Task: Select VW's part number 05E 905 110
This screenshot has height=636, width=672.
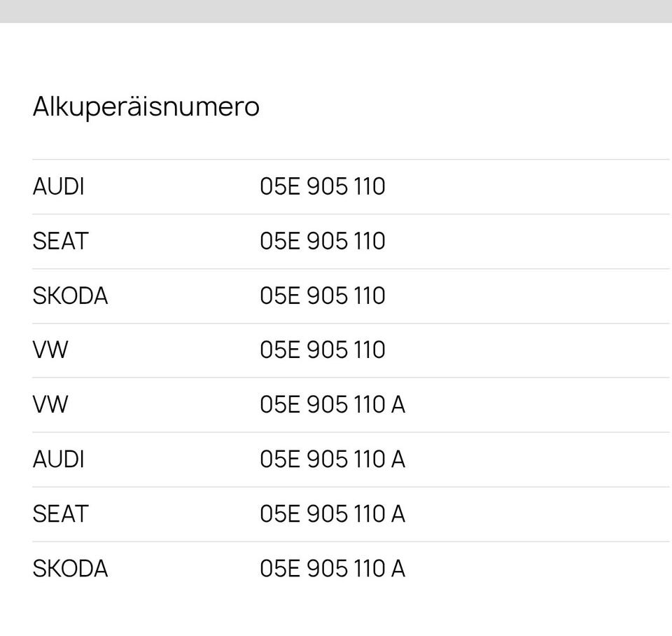Action: (322, 350)
